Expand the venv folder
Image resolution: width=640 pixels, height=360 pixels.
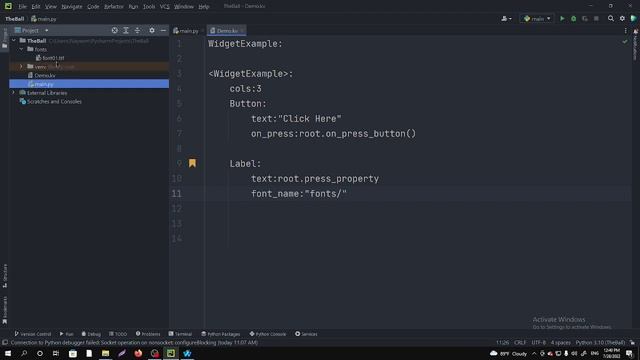[22, 66]
